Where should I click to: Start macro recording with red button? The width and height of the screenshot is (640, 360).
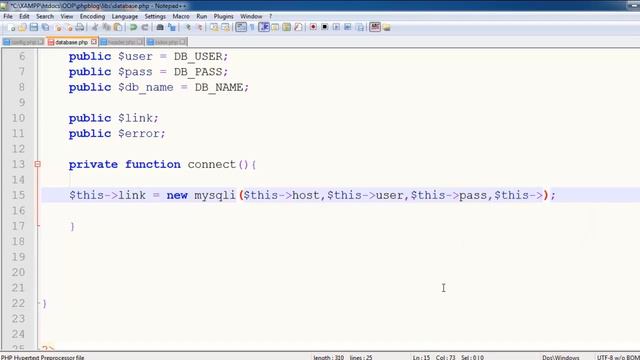[x=313, y=27]
